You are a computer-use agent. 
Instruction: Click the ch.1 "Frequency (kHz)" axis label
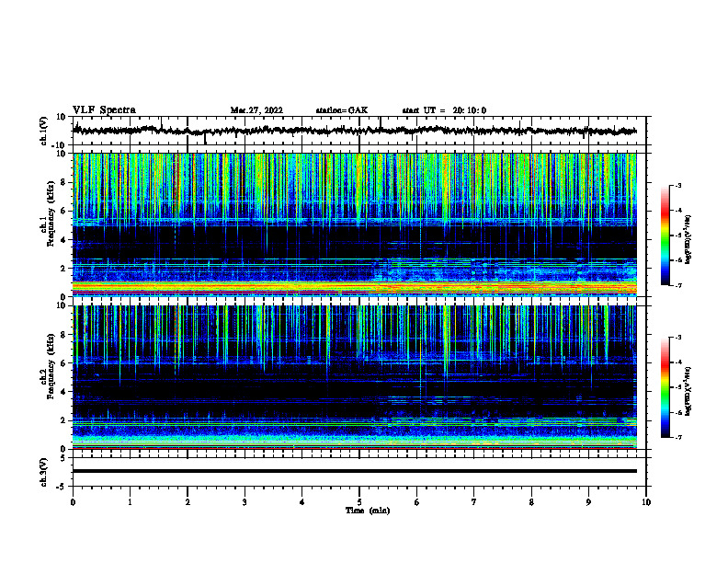[51, 213]
